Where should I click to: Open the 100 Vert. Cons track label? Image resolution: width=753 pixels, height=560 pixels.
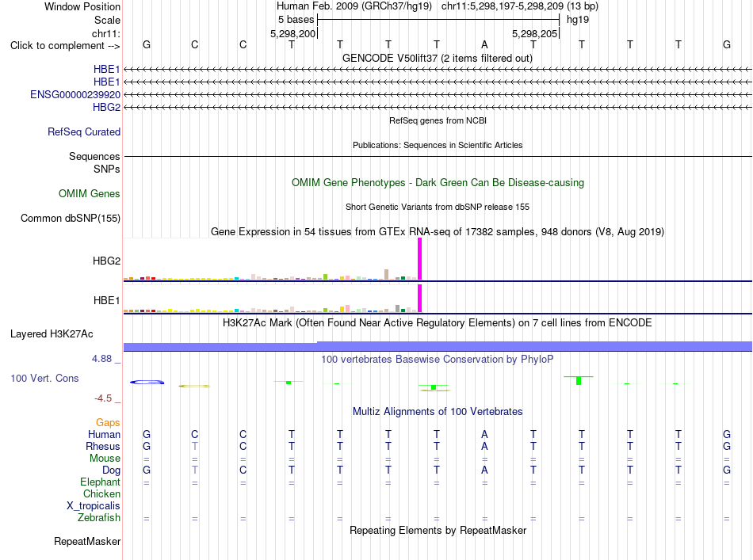coord(44,378)
